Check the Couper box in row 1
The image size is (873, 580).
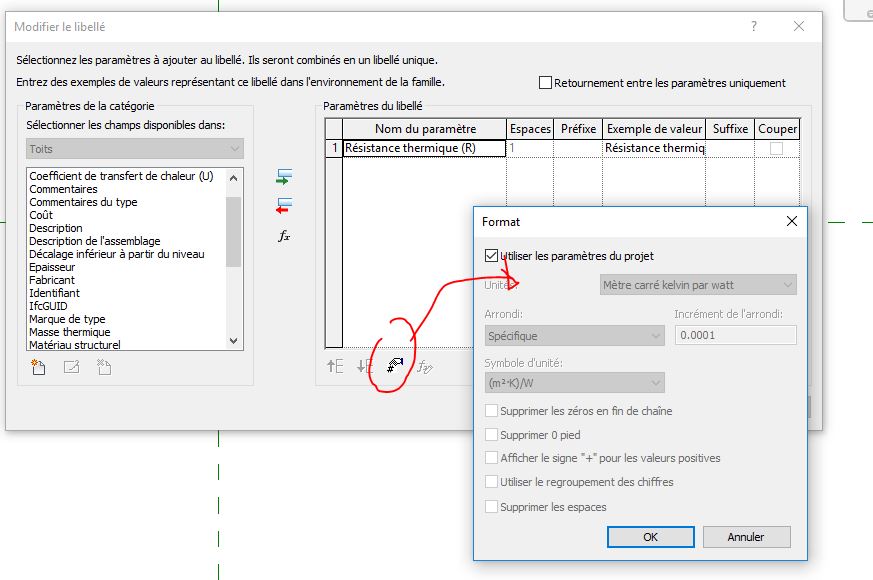tap(776, 148)
